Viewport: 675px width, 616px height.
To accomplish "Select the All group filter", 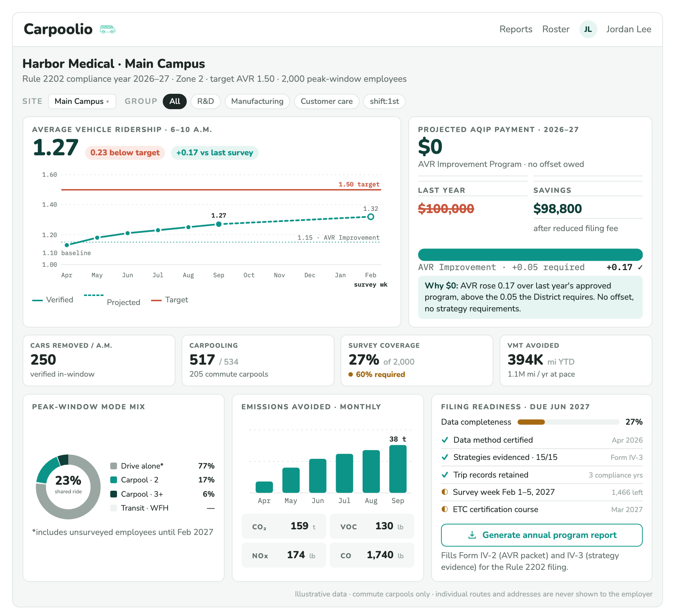I will (x=175, y=101).
